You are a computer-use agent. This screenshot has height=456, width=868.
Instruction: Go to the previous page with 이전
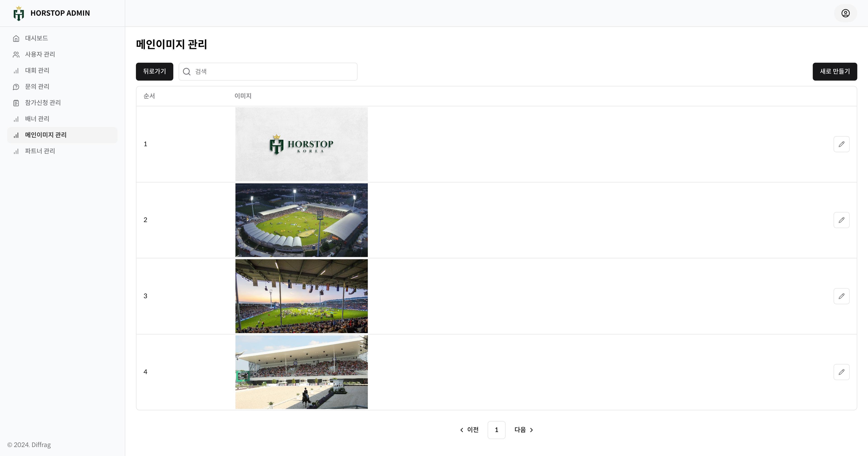click(x=469, y=430)
